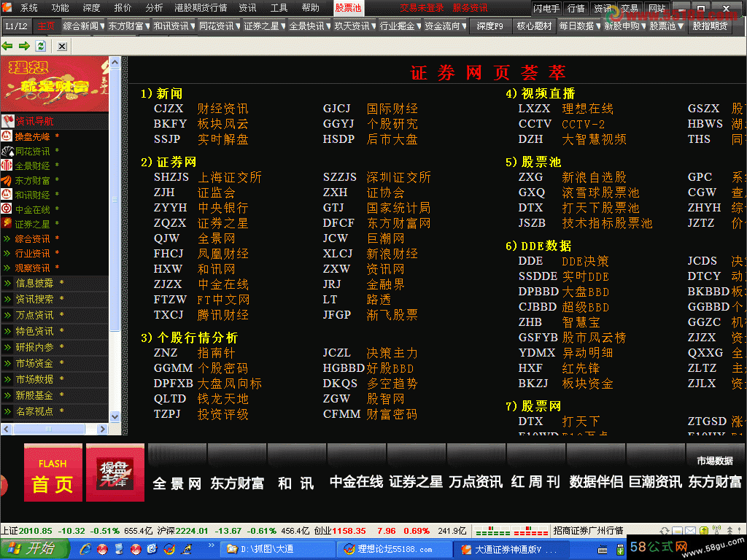Open the 证券之星 toolbar dropdown
The height and width of the screenshot is (560, 747).
264,26
